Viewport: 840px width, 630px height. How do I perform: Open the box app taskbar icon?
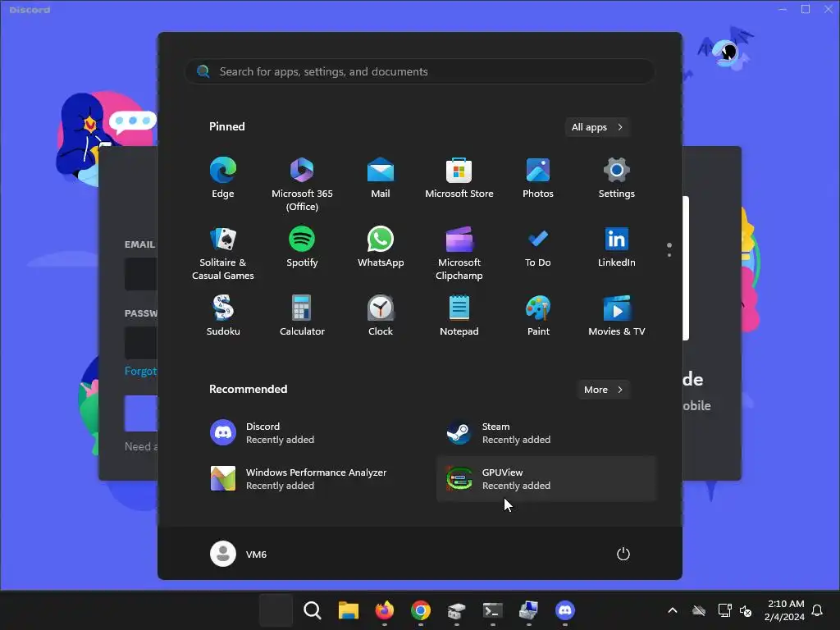pos(456,610)
